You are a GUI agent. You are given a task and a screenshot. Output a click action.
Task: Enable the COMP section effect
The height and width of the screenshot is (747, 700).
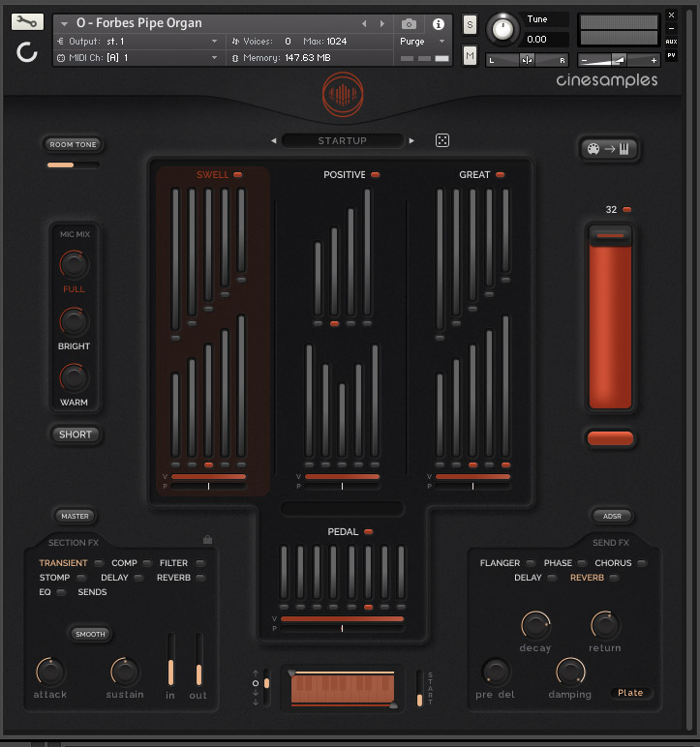point(147,563)
